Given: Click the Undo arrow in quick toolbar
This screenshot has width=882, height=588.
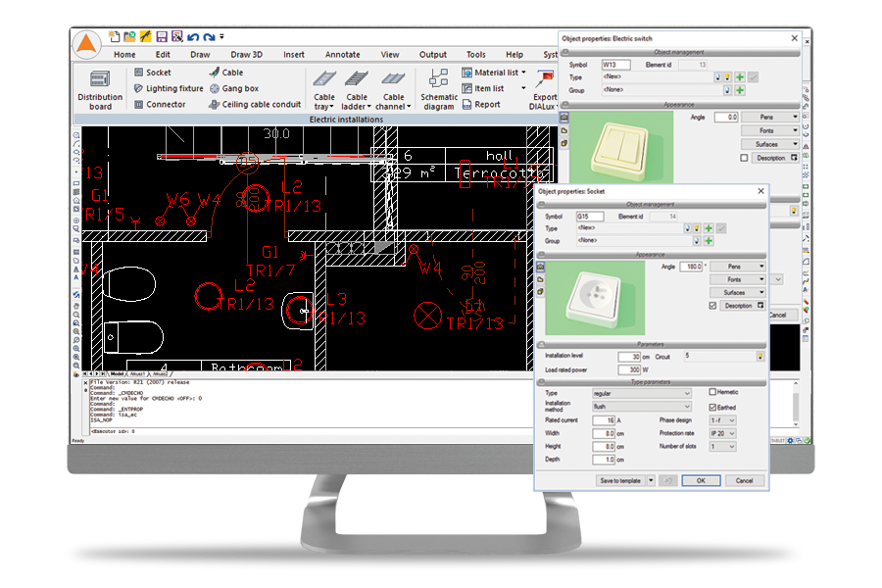Looking at the screenshot, I should point(193,37).
